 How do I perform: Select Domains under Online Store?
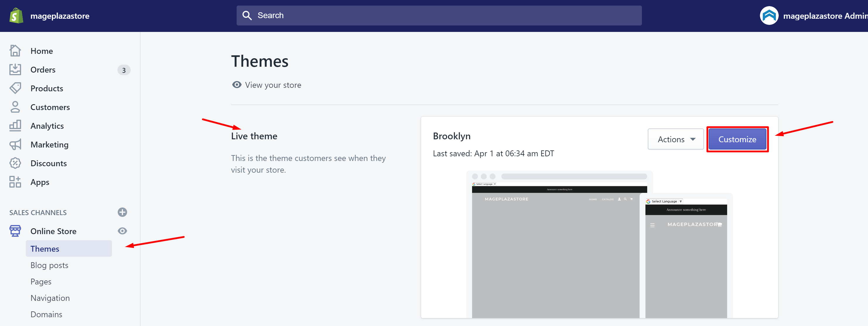coord(47,315)
